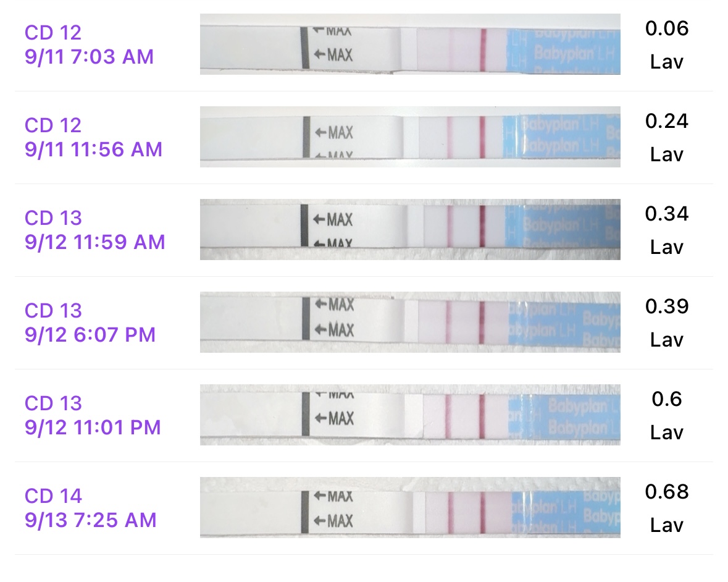Click the 0.39 ratio reading

(x=667, y=306)
